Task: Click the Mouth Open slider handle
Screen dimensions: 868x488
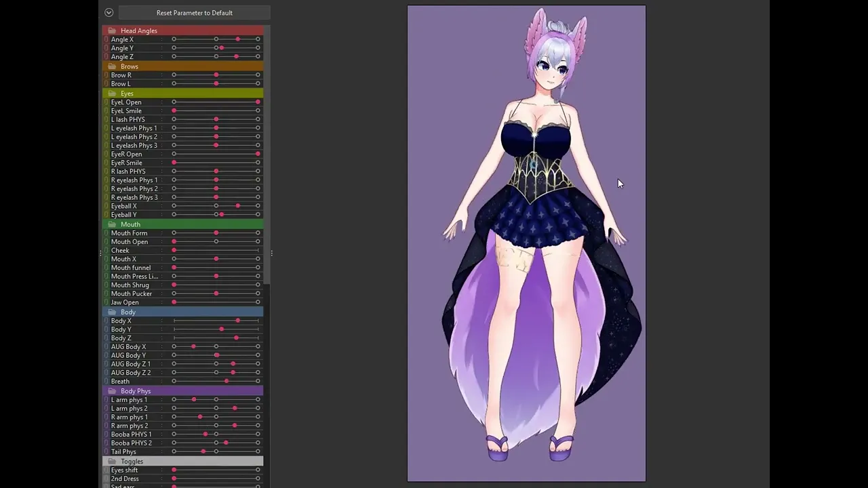Action: pos(174,242)
